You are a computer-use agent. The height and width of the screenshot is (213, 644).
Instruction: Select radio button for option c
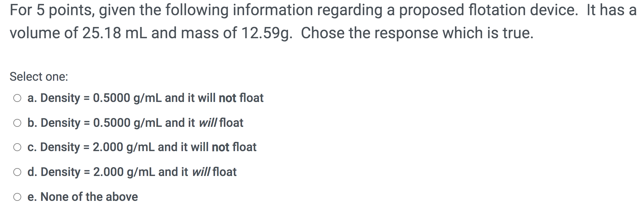pos(17,147)
